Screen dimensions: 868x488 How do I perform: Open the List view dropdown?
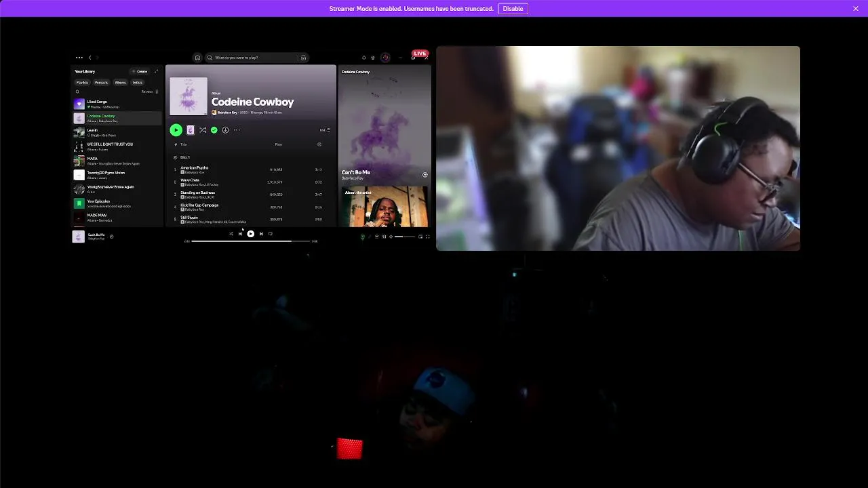click(x=325, y=130)
